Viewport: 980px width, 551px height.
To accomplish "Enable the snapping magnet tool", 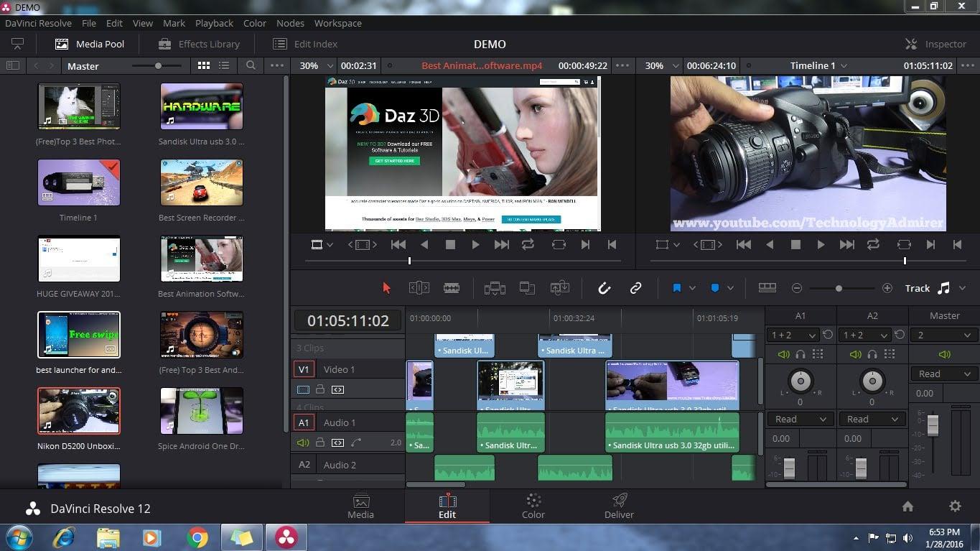I will (x=604, y=287).
